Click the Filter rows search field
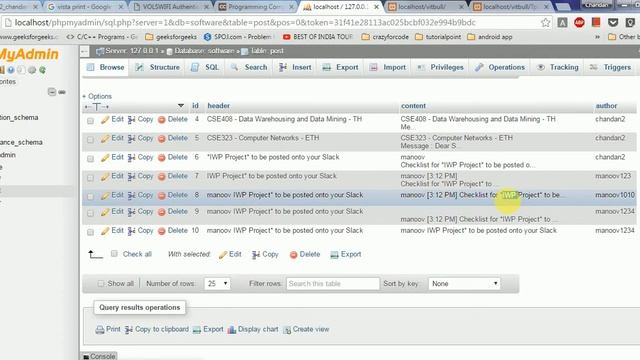The image size is (640, 360). point(333,284)
